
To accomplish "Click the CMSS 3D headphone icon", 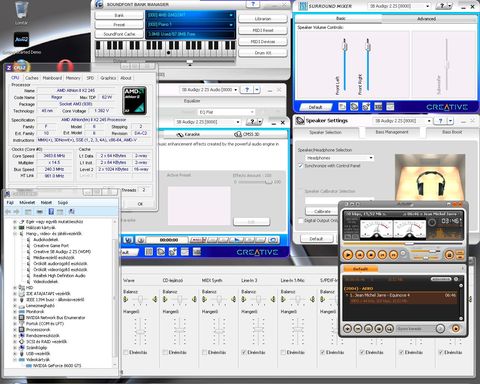I will click(x=238, y=134).
